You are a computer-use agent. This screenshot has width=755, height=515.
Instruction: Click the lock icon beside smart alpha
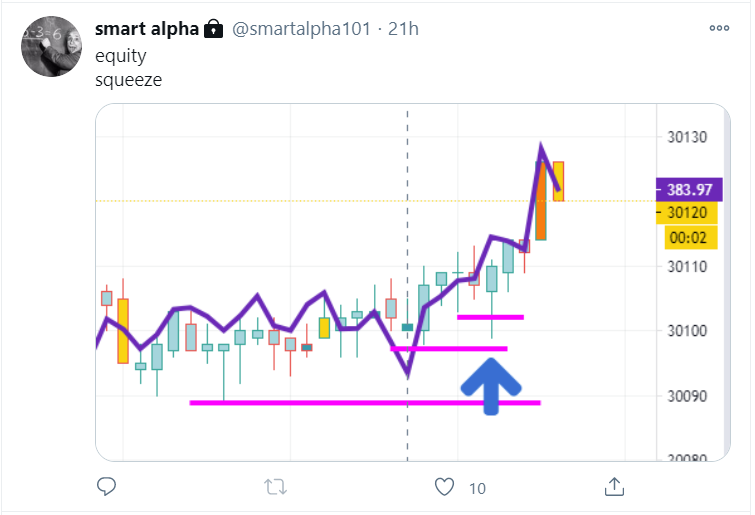pyautogui.click(x=213, y=29)
